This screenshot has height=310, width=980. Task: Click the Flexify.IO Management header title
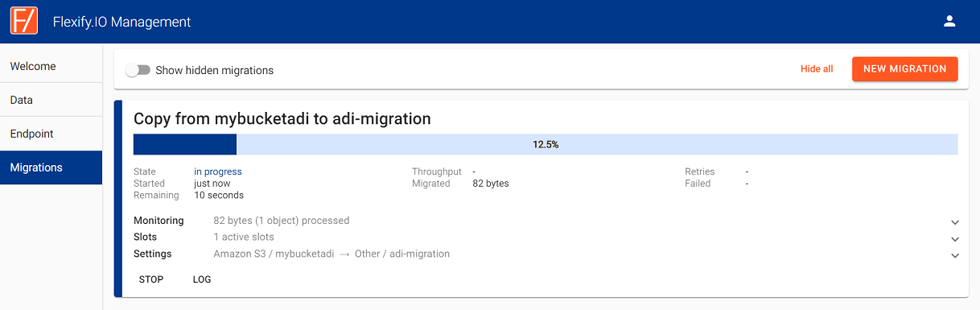122,22
